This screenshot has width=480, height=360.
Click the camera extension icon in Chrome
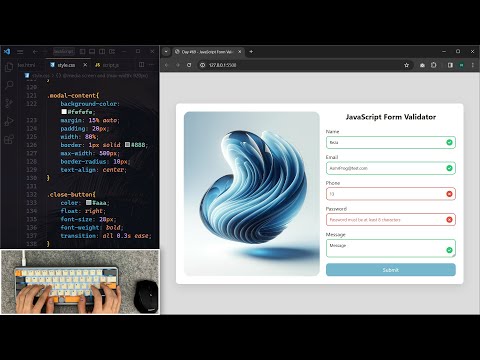click(422, 65)
